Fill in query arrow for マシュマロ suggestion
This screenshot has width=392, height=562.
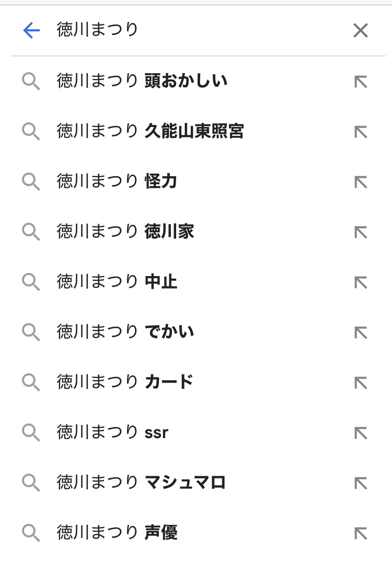[361, 483]
